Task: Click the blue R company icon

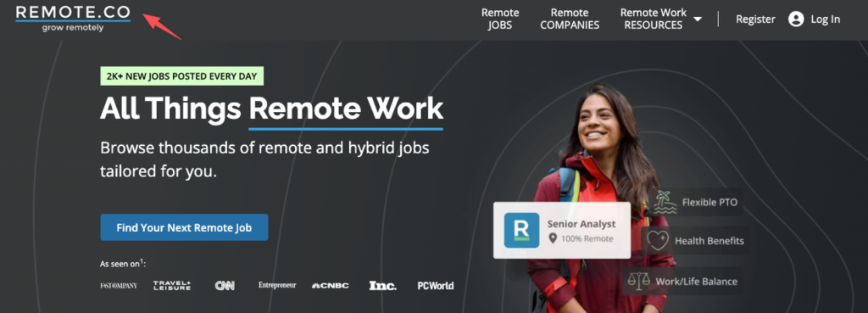Action: (x=521, y=230)
